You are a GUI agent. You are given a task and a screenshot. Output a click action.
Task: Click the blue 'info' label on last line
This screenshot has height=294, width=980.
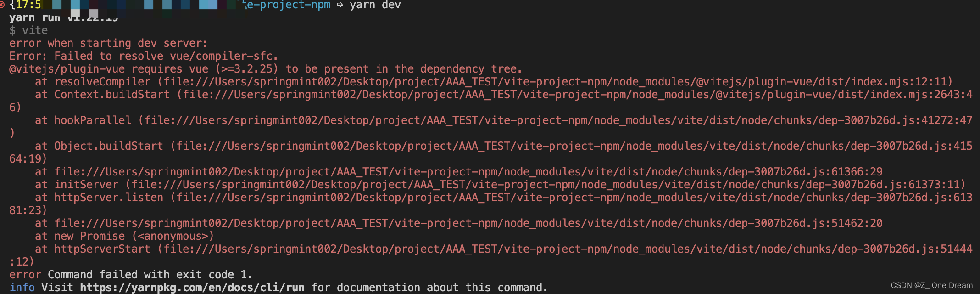pyautogui.click(x=22, y=288)
